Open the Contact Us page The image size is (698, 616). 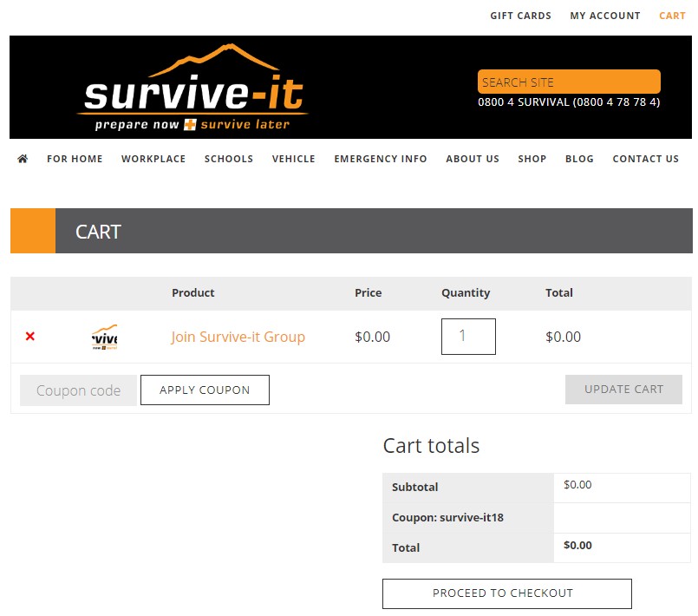point(646,159)
